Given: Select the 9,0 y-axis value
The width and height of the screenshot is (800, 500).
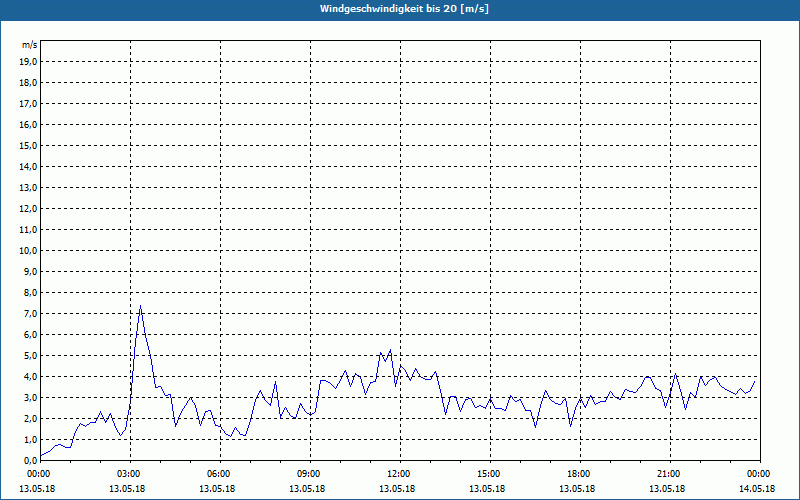Looking at the screenshot, I should [x=30, y=271].
